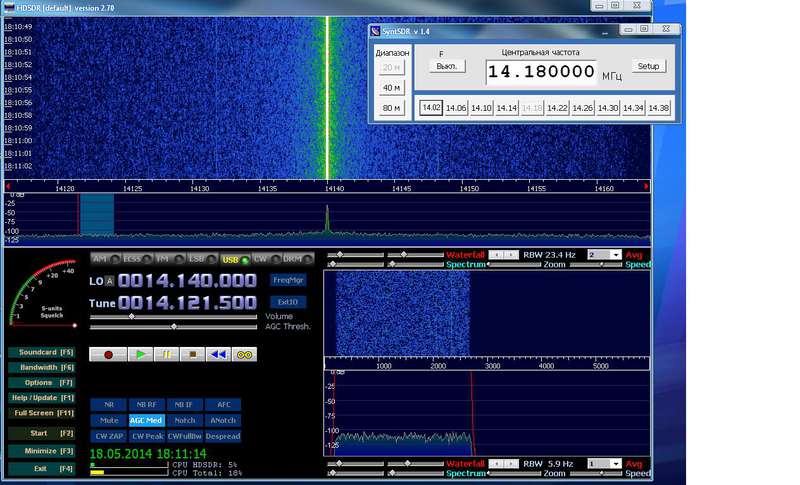The width and height of the screenshot is (800, 485).
Task: Rewind using the blue double-arrow button
Action: pos(218,354)
